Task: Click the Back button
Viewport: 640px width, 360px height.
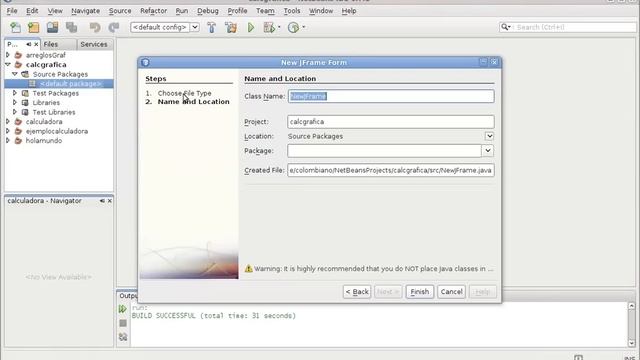Action: (x=357, y=291)
